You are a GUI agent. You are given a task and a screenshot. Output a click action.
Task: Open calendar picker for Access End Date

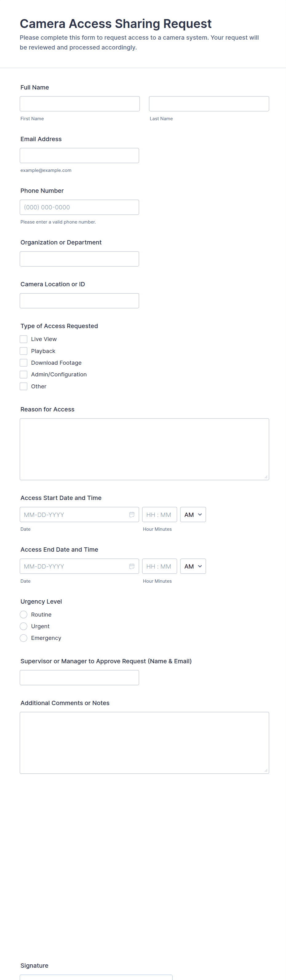tap(132, 566)
